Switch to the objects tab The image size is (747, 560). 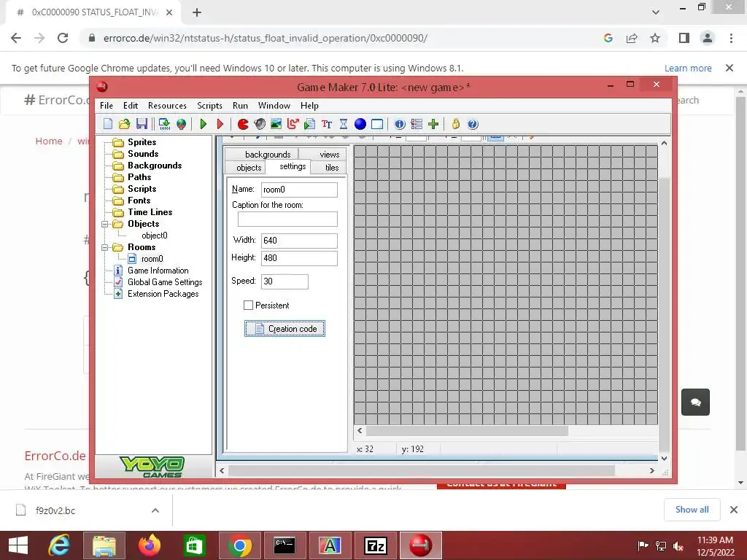coord(244,168)
